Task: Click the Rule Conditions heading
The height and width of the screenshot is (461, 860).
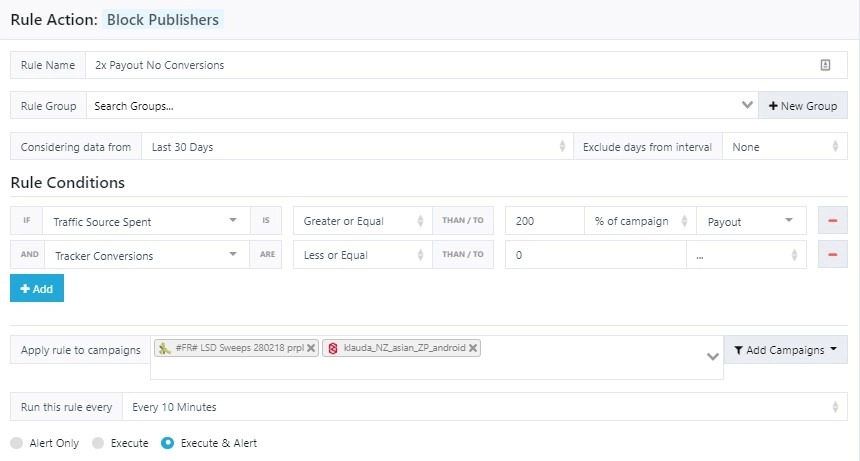Action: [67, 183]
